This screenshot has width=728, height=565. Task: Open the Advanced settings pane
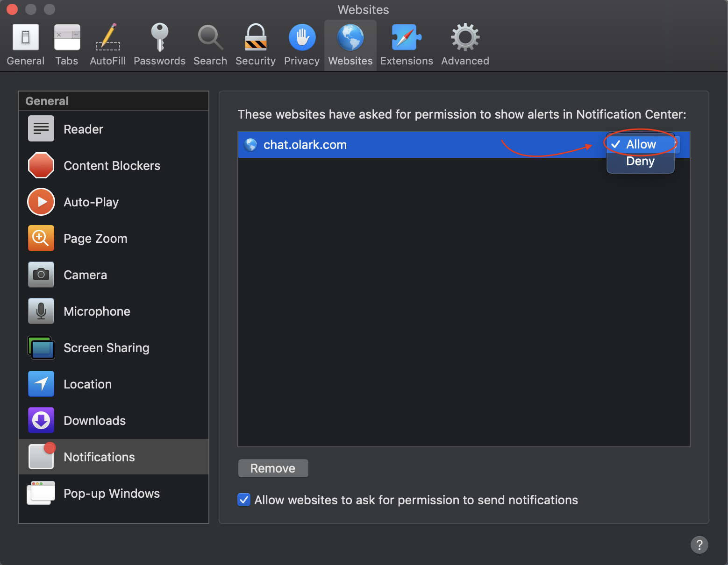(464, 44)
